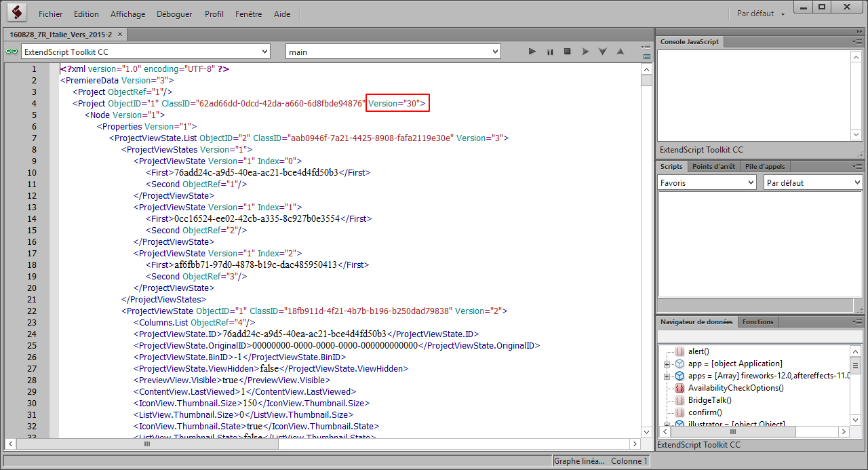Screen dimensions: 868x470
Task: Open the Aide menu
Action: (x=282, y=14)
